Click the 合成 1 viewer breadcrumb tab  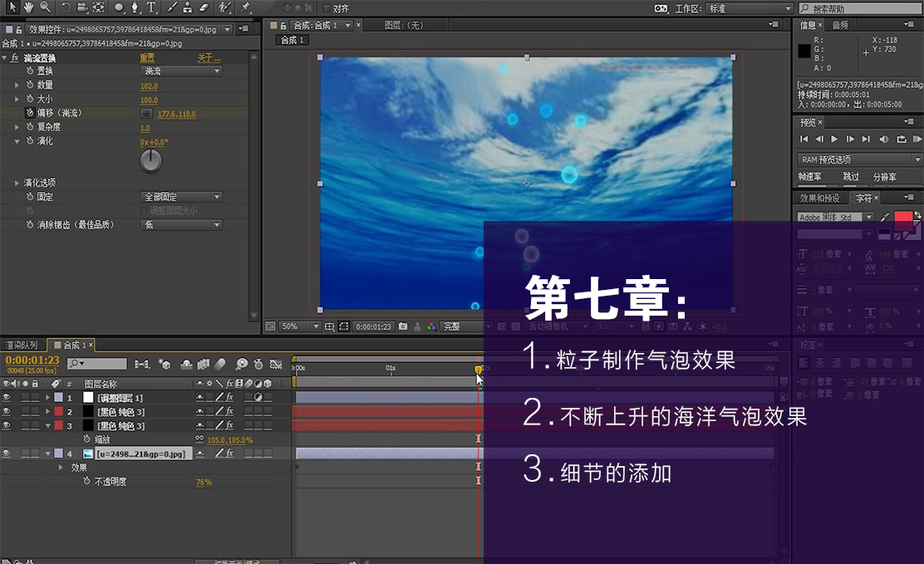pyautogui.click(x=292, y=40)
